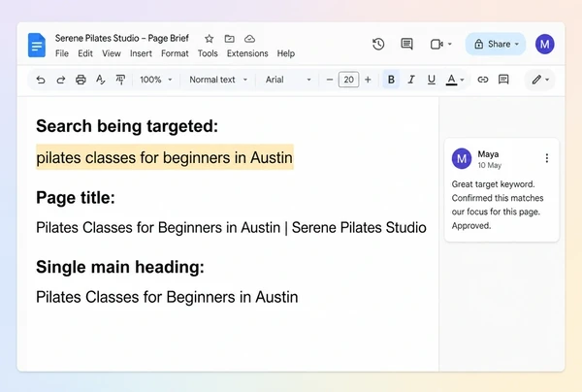The width and height of the screenshot is (582, 392).
Task: Open the Format menu
Action: (175, 53)
